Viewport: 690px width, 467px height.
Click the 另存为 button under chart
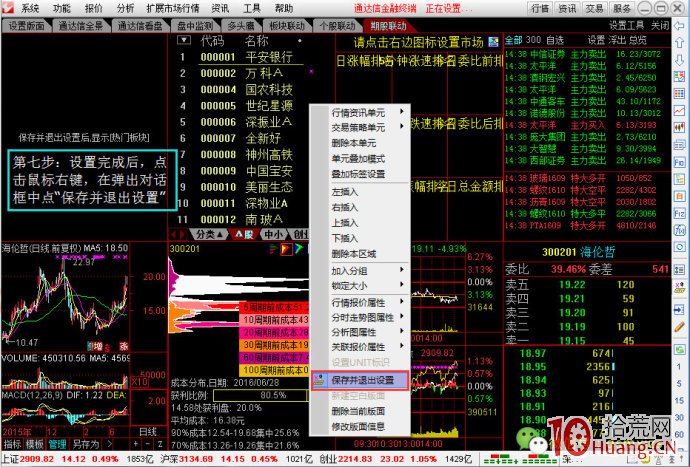point(85,444)
